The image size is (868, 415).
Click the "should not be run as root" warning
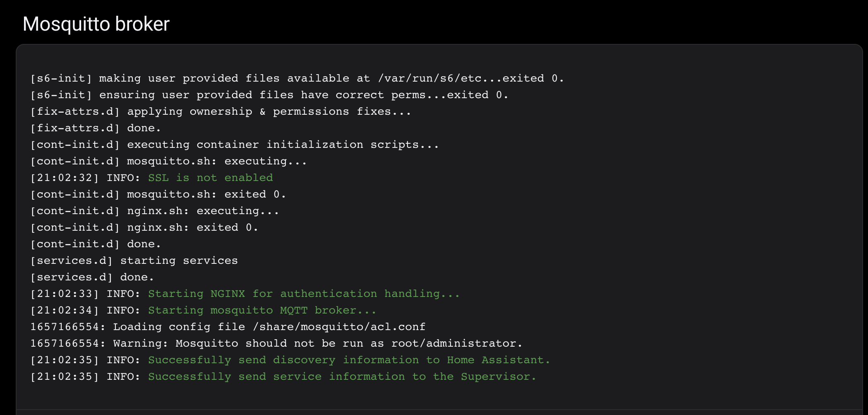pyautogui.click(x=276, y=343)
